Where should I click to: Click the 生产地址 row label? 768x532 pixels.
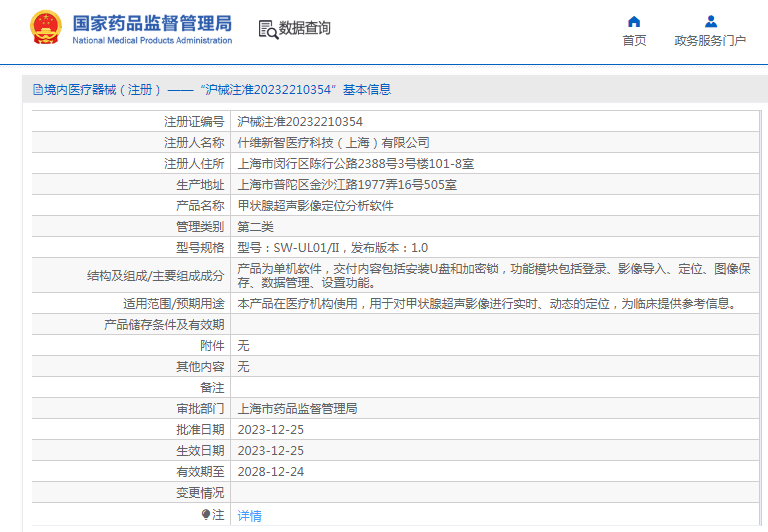click(x=200, y=185)
